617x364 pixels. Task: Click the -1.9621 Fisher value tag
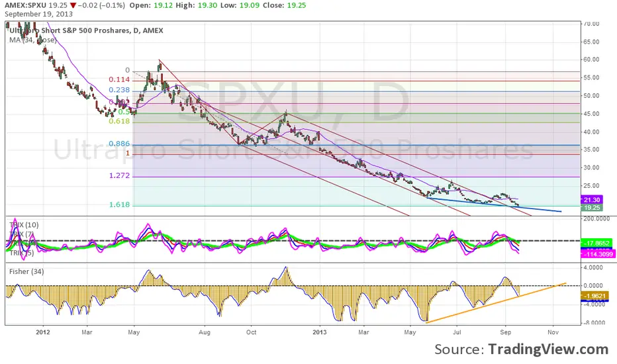click(595, 296)
